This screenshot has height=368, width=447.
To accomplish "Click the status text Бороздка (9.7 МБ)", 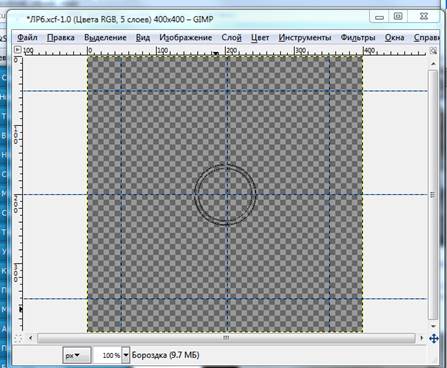I will click(165, 355).
